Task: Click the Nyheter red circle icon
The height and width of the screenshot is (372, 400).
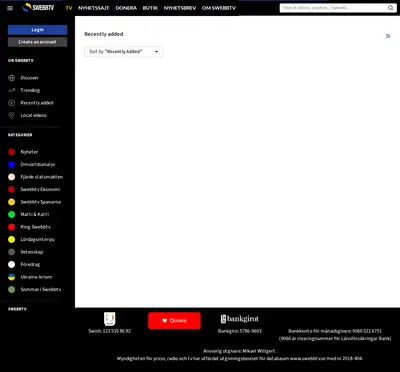Action: 12,152
